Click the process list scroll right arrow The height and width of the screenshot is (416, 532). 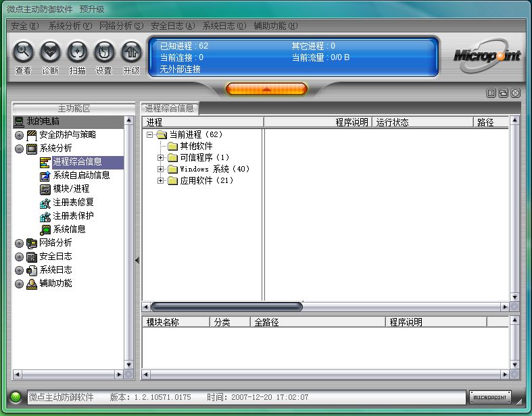(504, 307)
